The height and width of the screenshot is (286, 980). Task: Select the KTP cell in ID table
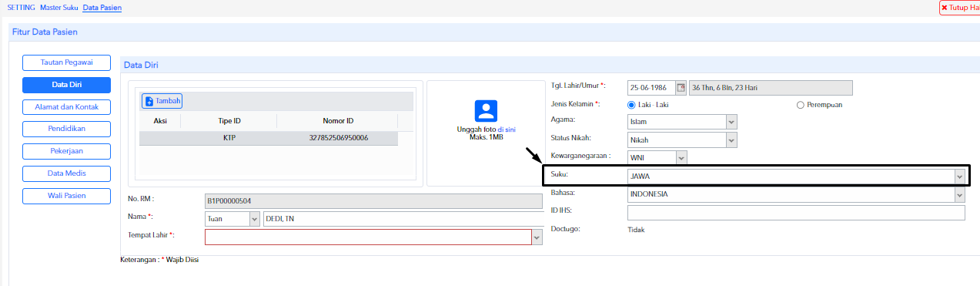point(230,138)
